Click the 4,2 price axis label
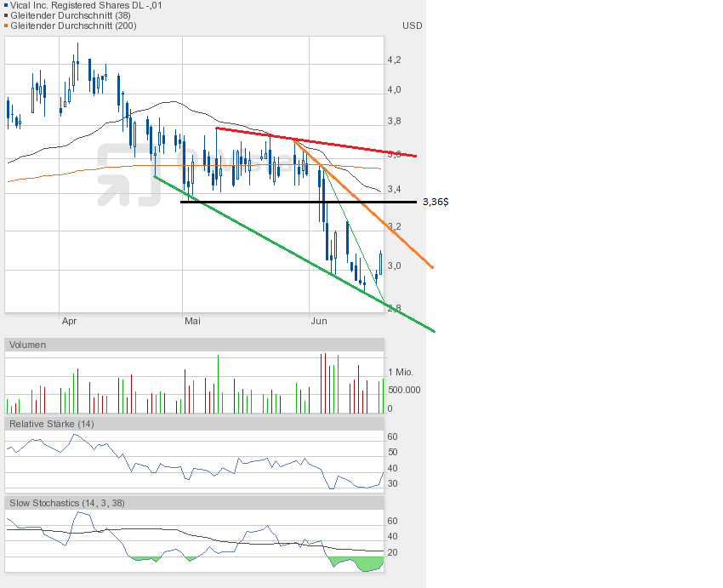The image size is (723, 588). (394, 60)
